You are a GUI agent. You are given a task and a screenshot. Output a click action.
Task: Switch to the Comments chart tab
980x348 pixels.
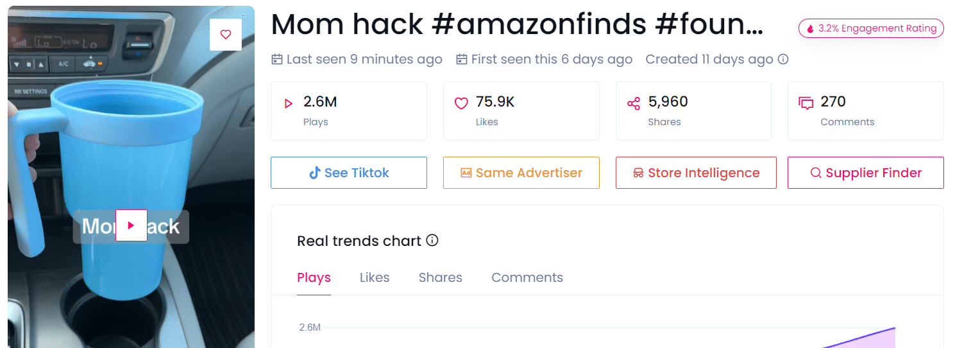click(x=527, y=277)
